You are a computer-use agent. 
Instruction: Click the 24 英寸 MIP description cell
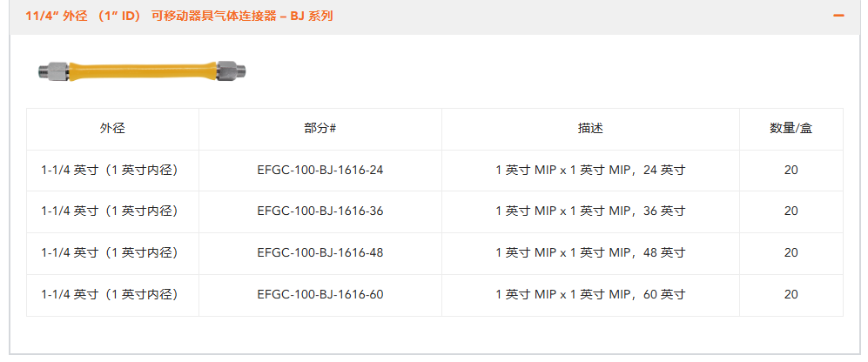[x=590, y=171]
